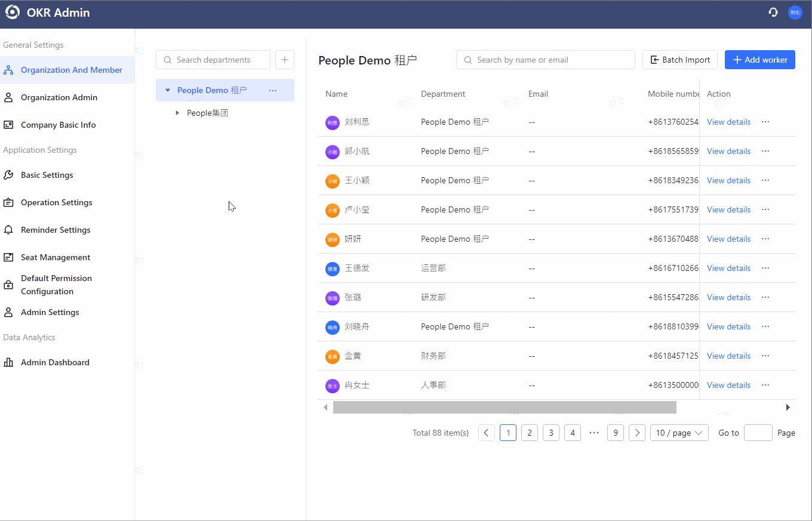Open Admin Dashboard via its chart icon
This screenshot has height=521, width=812.
pyautogui.click(x=8, y=362)
